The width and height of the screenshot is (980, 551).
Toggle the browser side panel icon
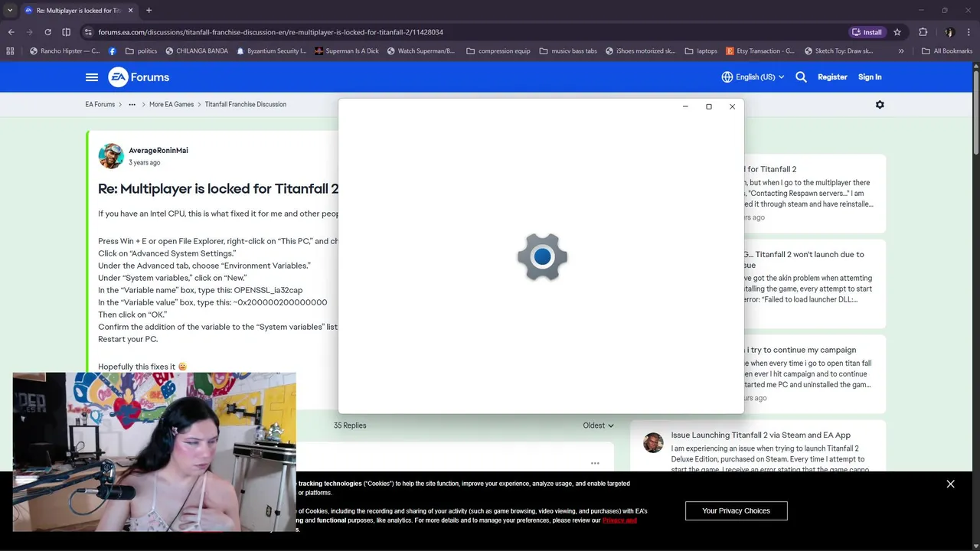[66, 32]
